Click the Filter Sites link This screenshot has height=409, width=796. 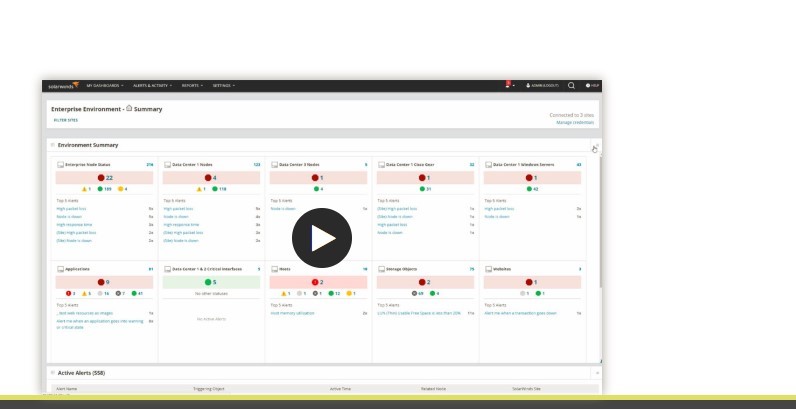tap(65, 120)
